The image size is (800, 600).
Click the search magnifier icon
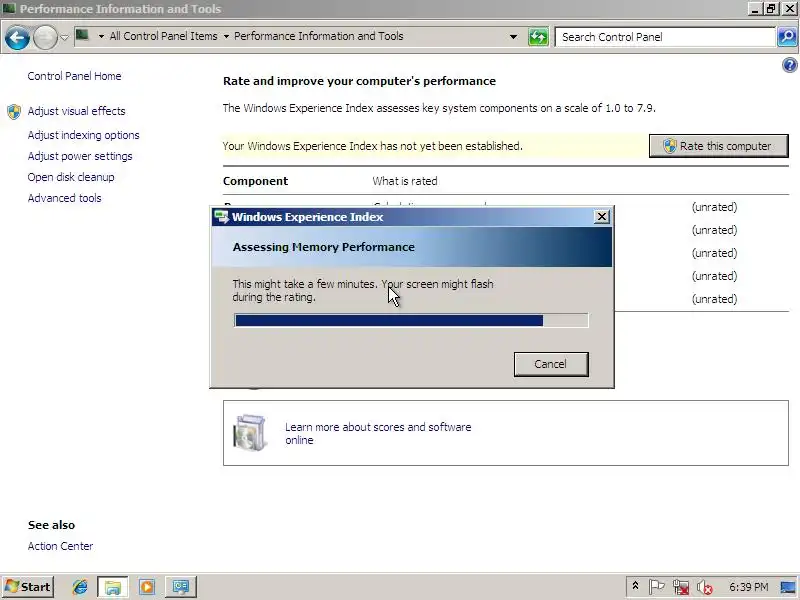pos(787,37)
